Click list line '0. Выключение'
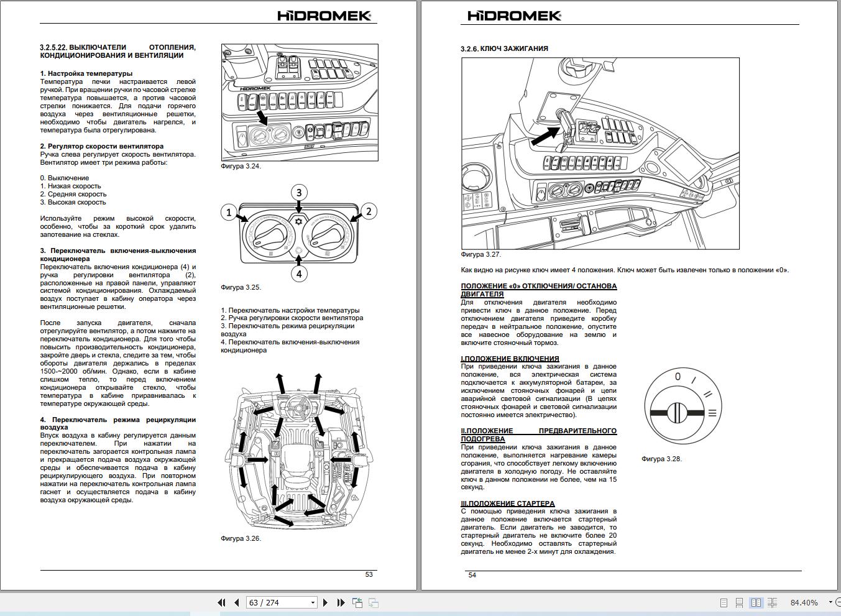The height and width of the screenshot is (616, 841). [x=65, y=178]
